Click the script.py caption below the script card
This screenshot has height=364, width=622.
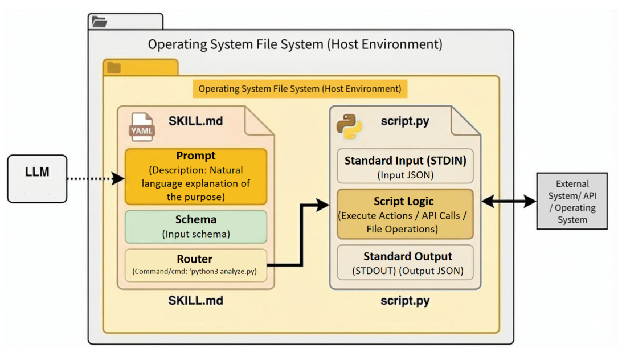[x=405, y=301]
